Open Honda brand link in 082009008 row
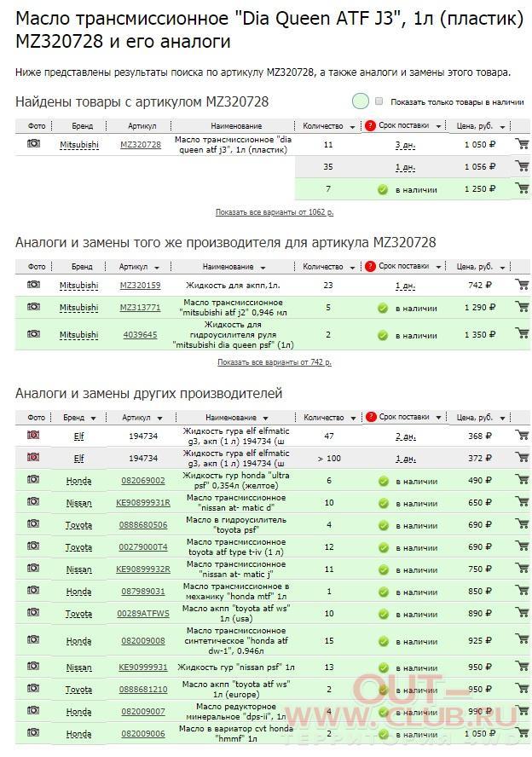 click(78, 641)
